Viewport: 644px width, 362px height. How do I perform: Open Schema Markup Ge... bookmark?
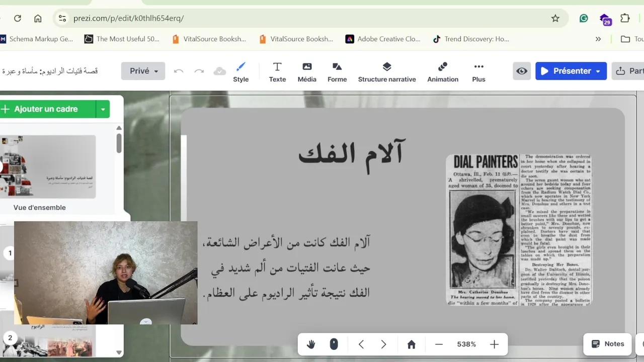pyautogui.click(x=37, y=39)
